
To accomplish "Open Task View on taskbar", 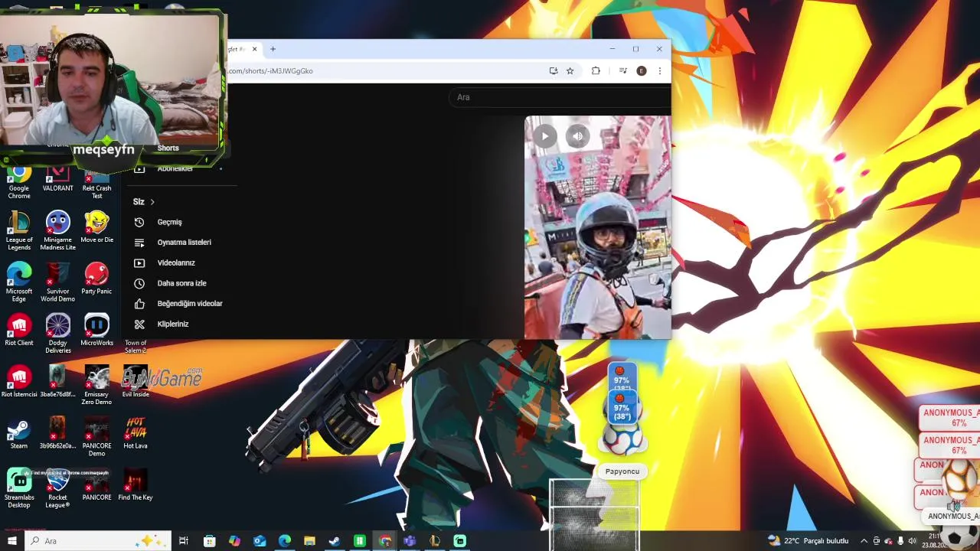I will (184, 541).
